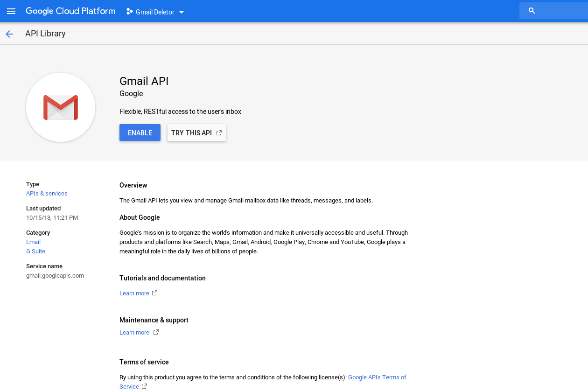Click the search magnifier icon
This screenshot has height=391, width=588.
pyautogui.click(x=532, y=11)
